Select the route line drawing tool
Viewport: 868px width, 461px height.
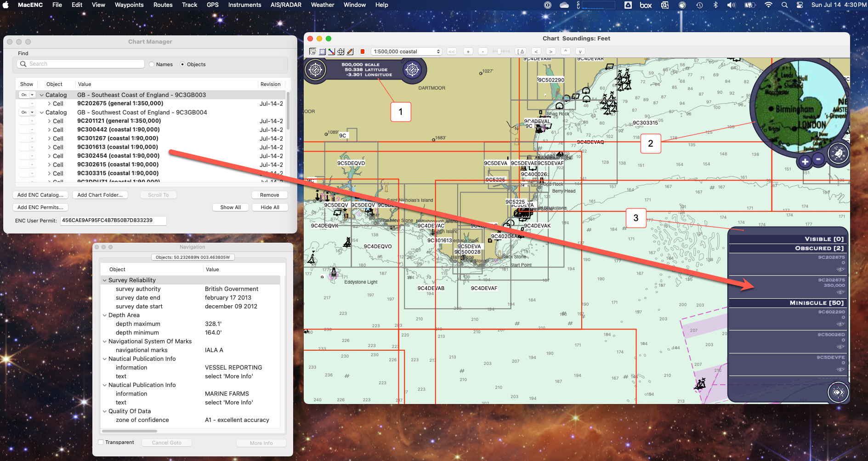pos(331,51)
